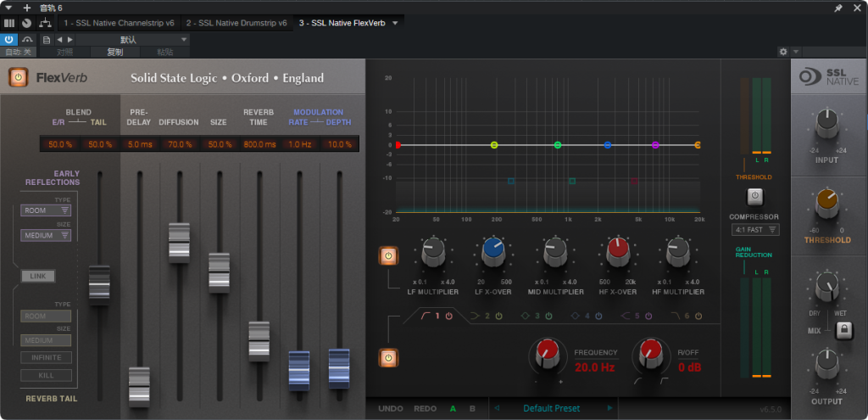Toggle EQ band 5 power
868x420 pixels.
pyautogui.click(x=648, y=316)
